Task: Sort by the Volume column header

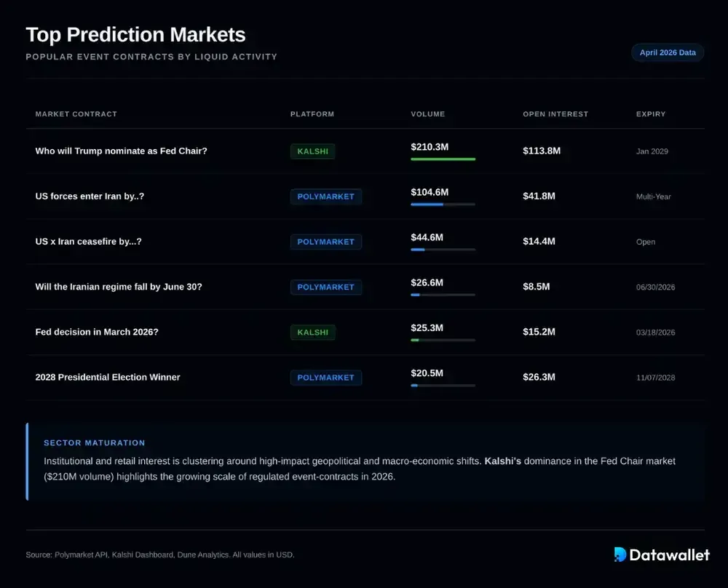Action: pyautogui.click(x=427, y=114)
